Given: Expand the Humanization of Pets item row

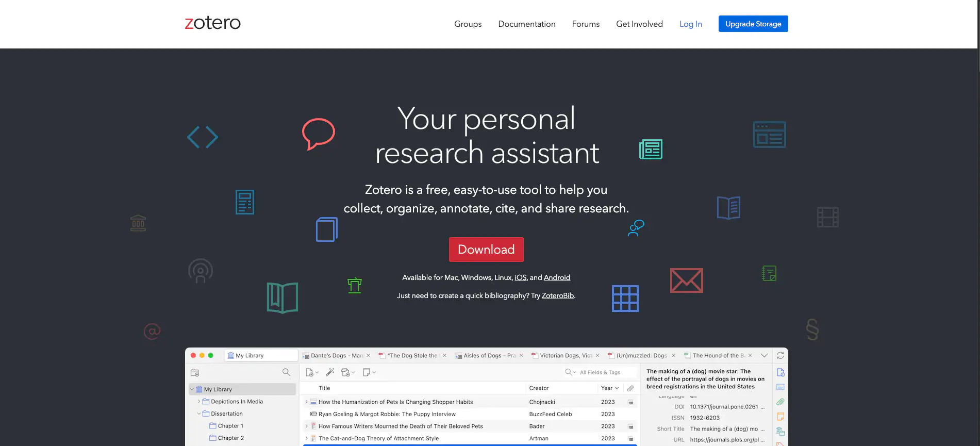Looking at the screenshot, I should pos(306,402).
